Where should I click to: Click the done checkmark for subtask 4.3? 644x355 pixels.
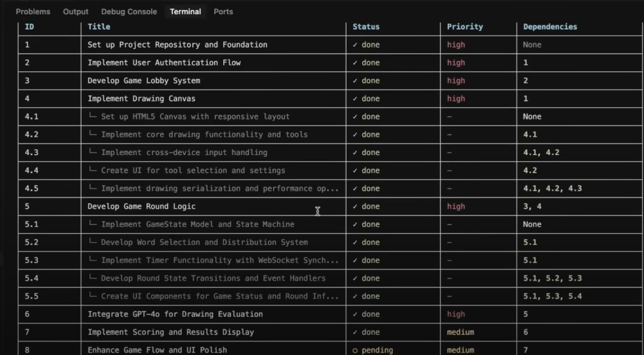click(x=355, y=153)
